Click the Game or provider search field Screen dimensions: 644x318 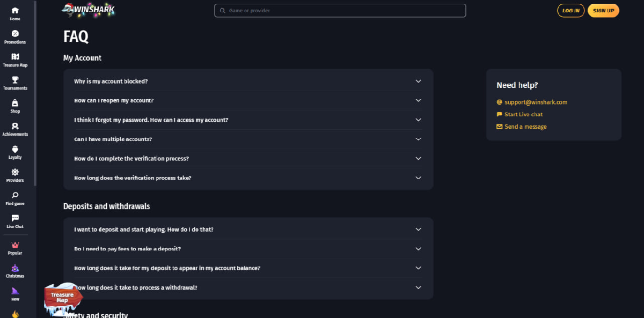(x=340, y=11)
